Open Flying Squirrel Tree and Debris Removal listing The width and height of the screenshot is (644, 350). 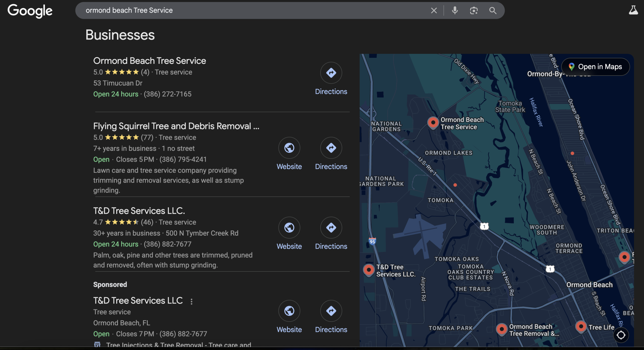(176, 126)
